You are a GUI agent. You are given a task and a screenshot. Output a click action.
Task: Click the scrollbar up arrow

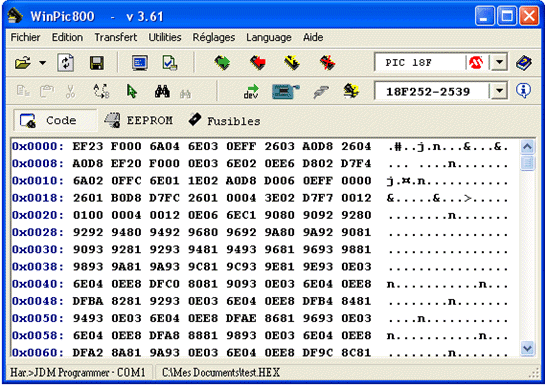(527, 147)
